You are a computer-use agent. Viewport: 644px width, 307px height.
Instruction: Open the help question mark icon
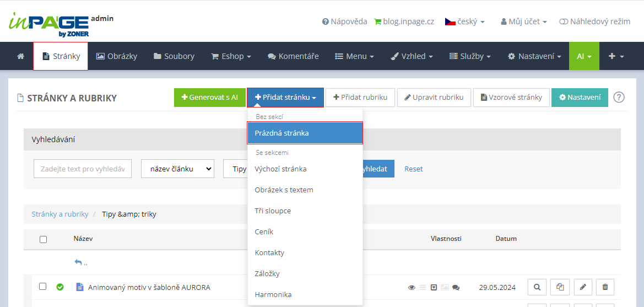pos(619,98)
